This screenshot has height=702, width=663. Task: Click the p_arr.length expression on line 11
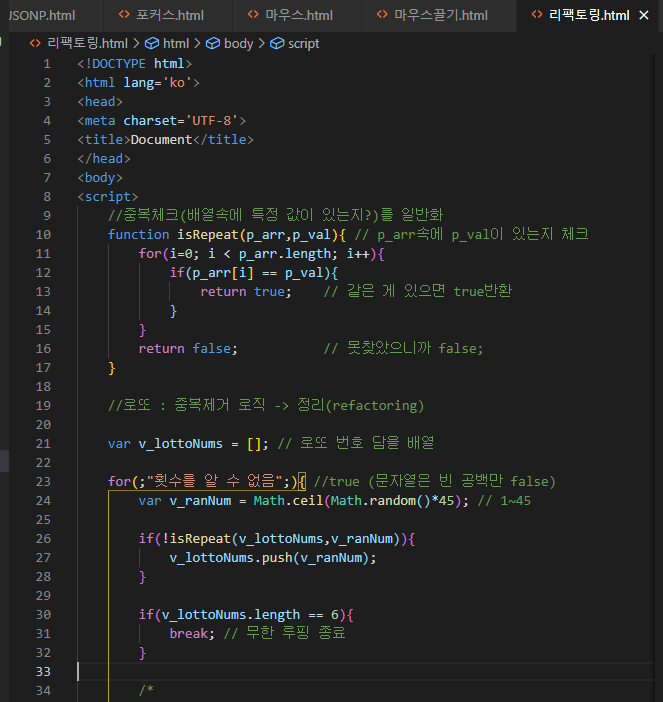(x=285, y=254)
